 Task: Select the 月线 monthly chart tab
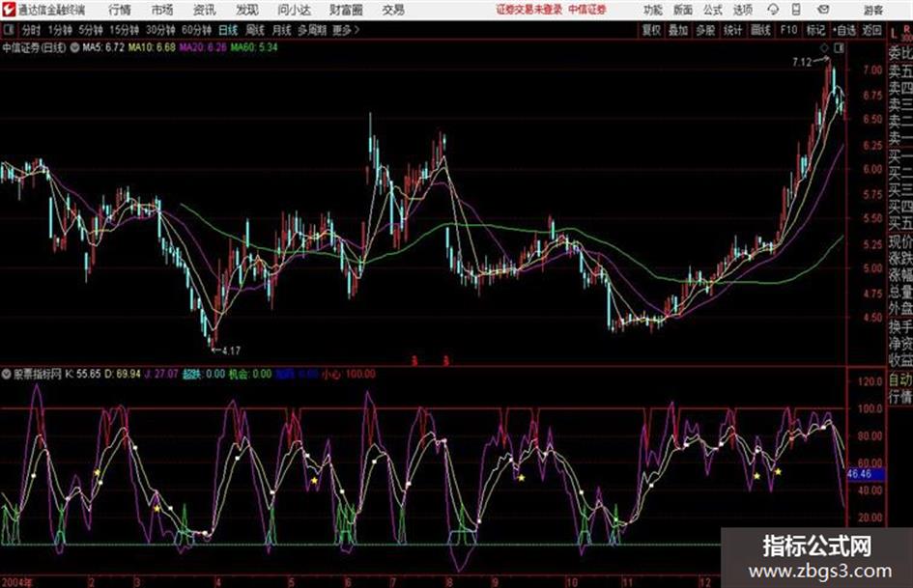tap(282, 30)
